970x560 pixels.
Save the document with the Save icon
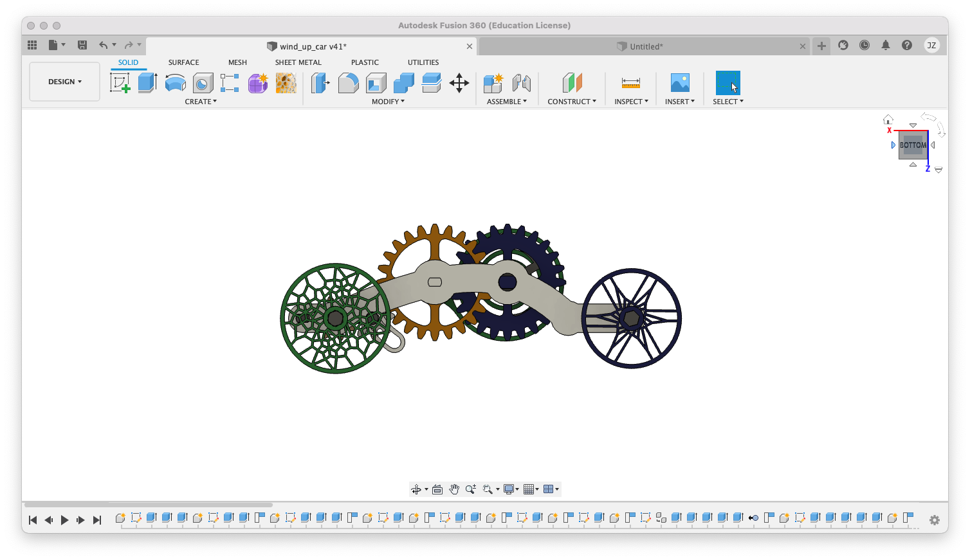[82, 45]
